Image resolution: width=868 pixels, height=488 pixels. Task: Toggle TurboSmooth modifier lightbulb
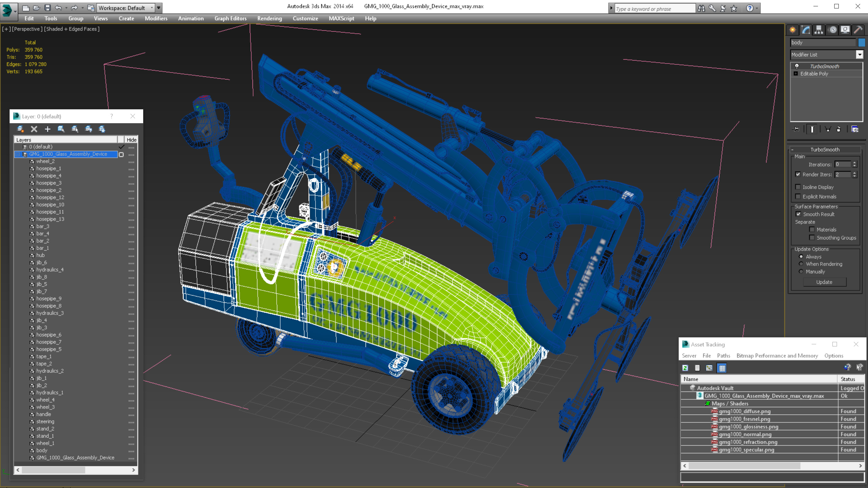point(797,66)
